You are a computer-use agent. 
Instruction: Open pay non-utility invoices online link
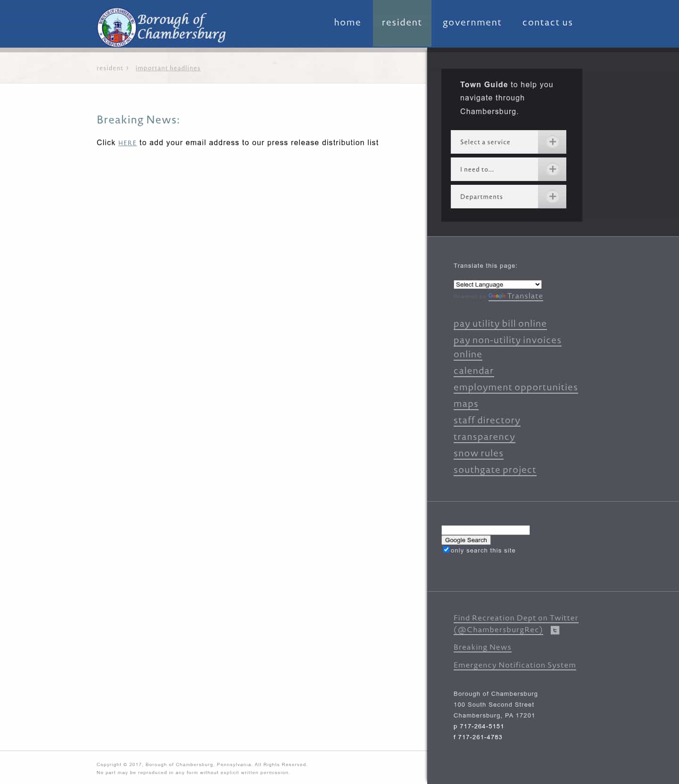507,347
